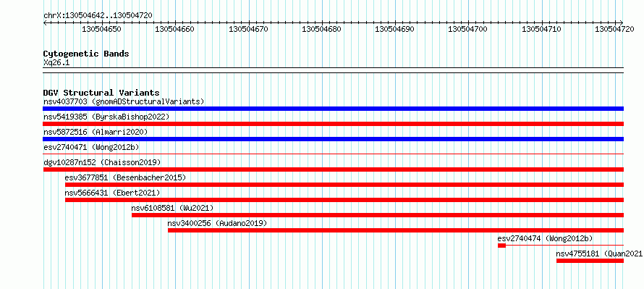The height and width of the screenshot is (289, 644).
Task: Open the nsv5419385 ByrskaBishop2022 label
Action: click(x=106, y=117)
